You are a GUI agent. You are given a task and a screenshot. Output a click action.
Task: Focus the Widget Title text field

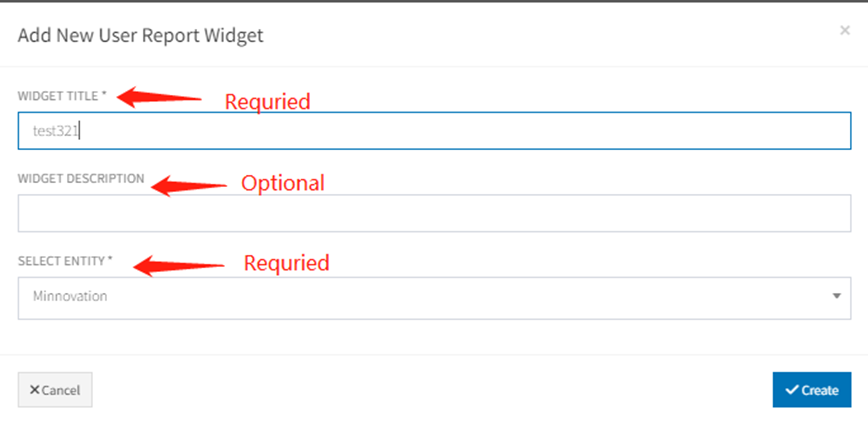434,130
